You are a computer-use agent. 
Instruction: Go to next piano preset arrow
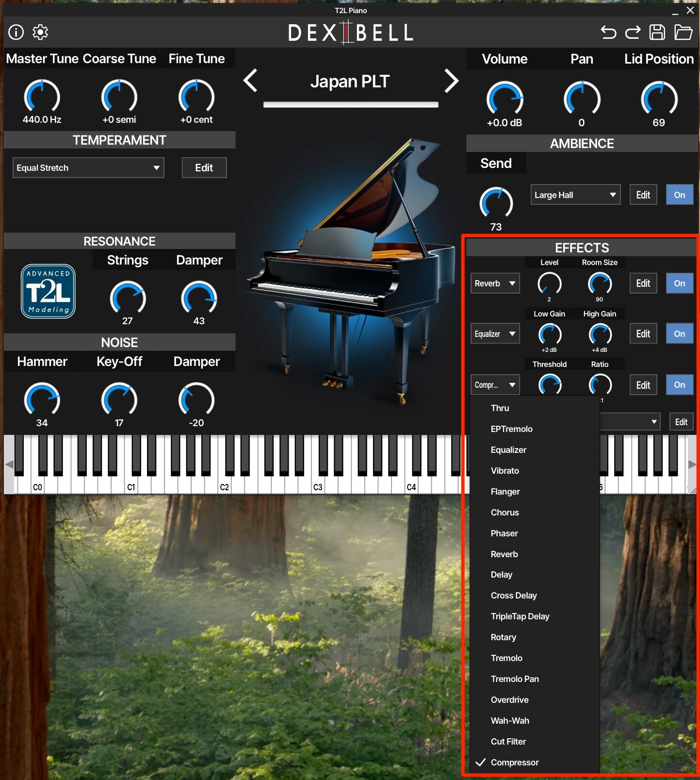pos(451,81)
